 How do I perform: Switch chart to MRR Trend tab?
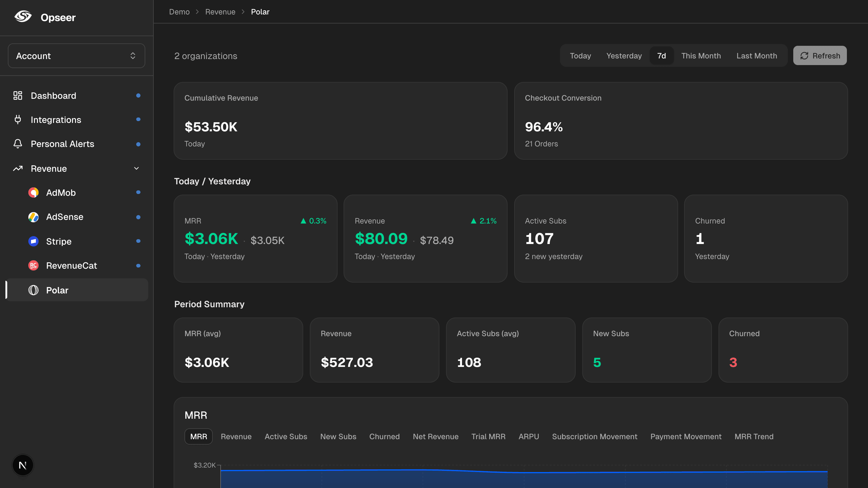(x=754, y=436)
